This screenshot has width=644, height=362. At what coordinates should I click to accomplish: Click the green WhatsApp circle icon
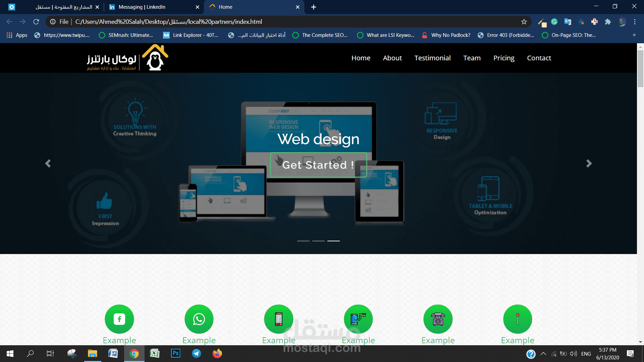coord(199,319)
